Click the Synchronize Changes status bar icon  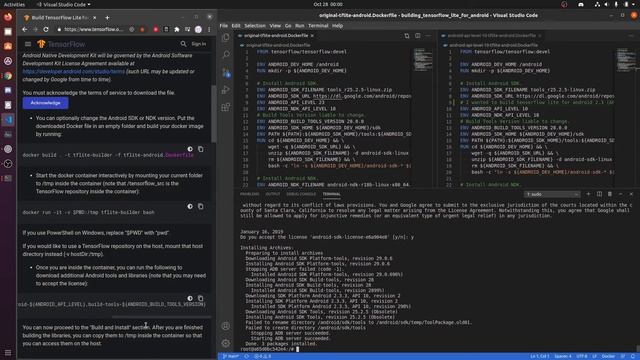[247, 356]
